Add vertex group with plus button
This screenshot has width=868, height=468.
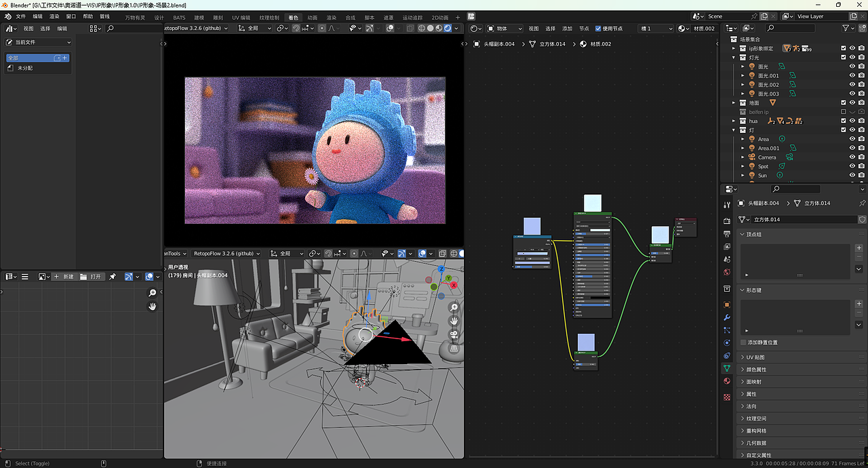(x=859, y=249)
